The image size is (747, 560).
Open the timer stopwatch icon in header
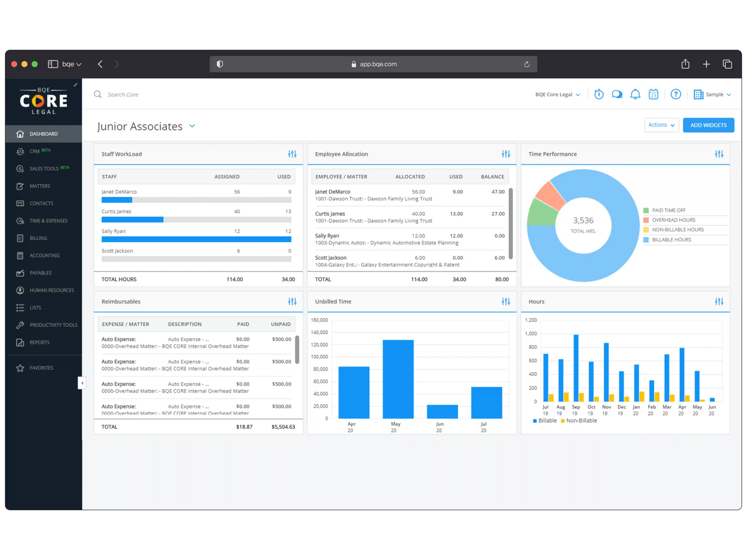tap(599, 94)
